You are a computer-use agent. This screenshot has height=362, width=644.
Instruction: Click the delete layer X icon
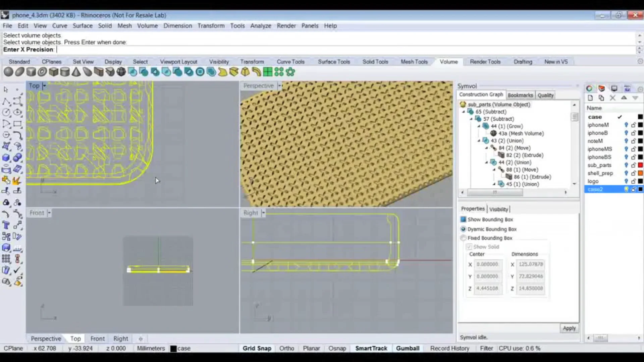(612, 98)
